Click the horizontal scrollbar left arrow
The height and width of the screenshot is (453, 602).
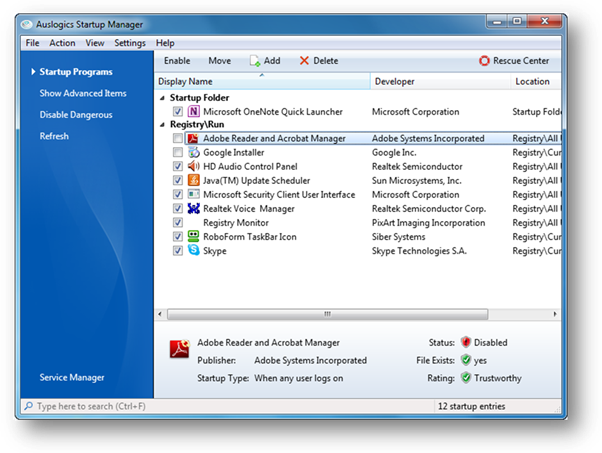click(x=160, y=314)
